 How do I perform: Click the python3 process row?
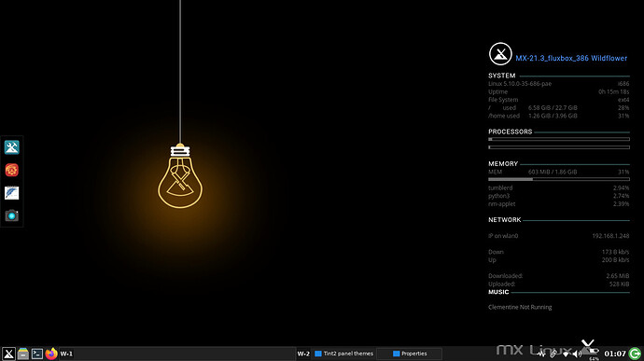[x=558, y=196]
